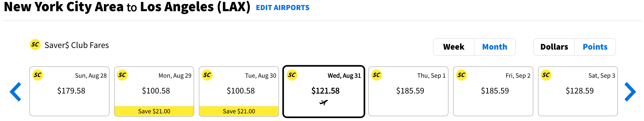
Task: Click SC badge on Tue, Aug 30 card
Action: click(x=207, y=75)
